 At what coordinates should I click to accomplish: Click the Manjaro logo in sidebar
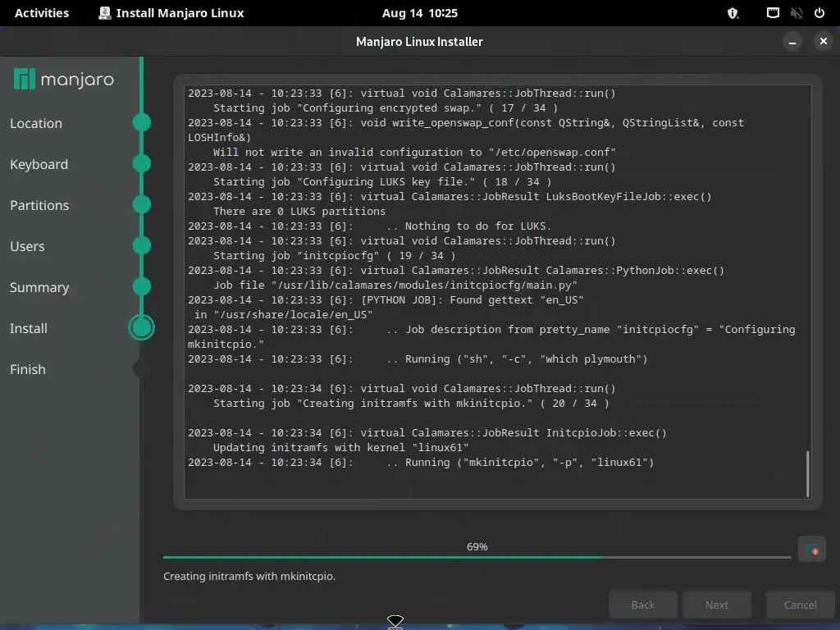click(64, 80)
